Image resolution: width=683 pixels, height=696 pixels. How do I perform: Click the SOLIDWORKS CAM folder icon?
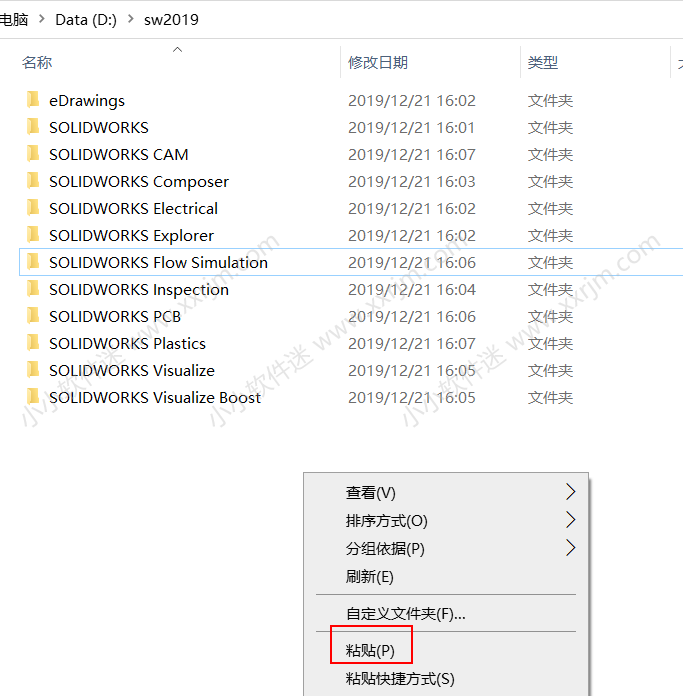(x=33, y=154)
